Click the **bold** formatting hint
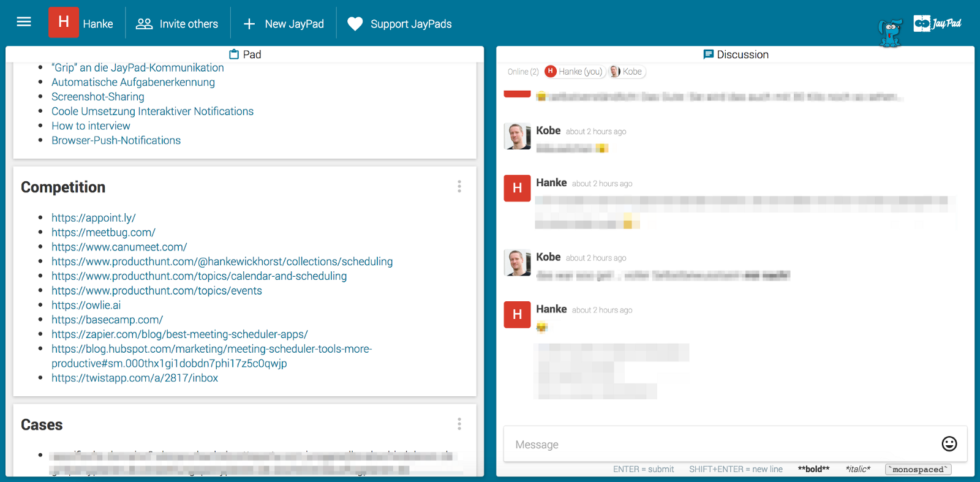This screenshot has width=980, height=482. [813, 469]
